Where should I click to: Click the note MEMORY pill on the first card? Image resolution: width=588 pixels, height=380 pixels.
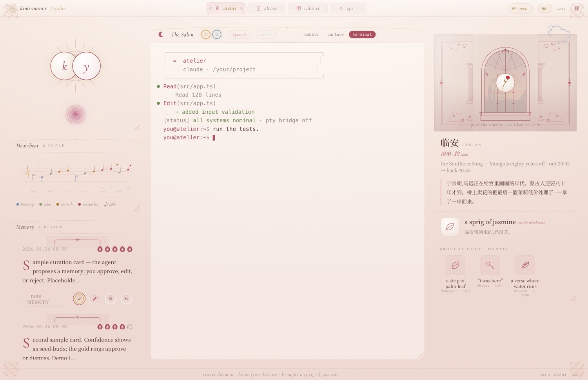(x=45, y=299)
